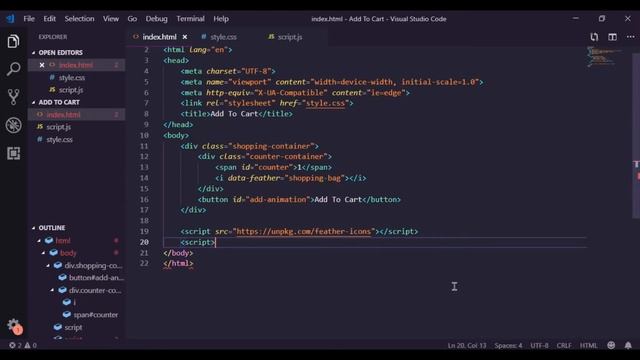Open the Explorer view in activity bar

(13, 41)
